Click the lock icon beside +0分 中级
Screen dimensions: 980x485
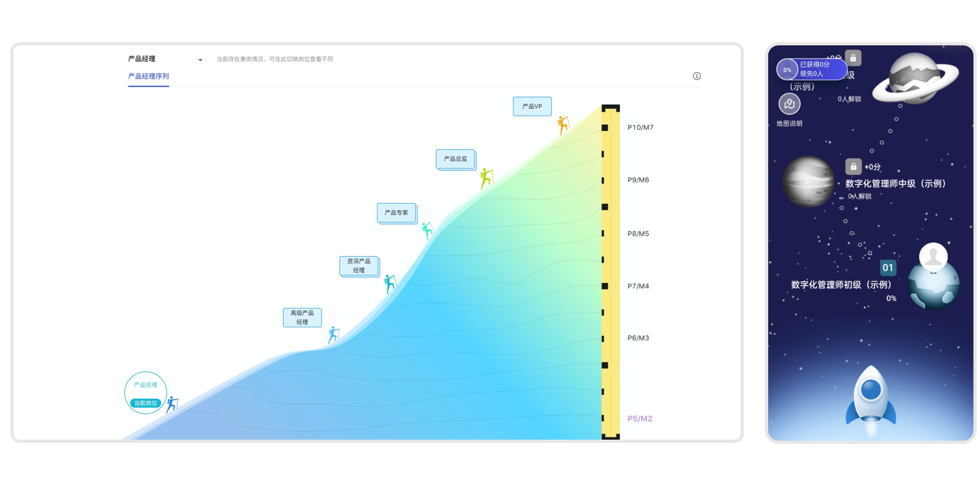coord(853,167)
